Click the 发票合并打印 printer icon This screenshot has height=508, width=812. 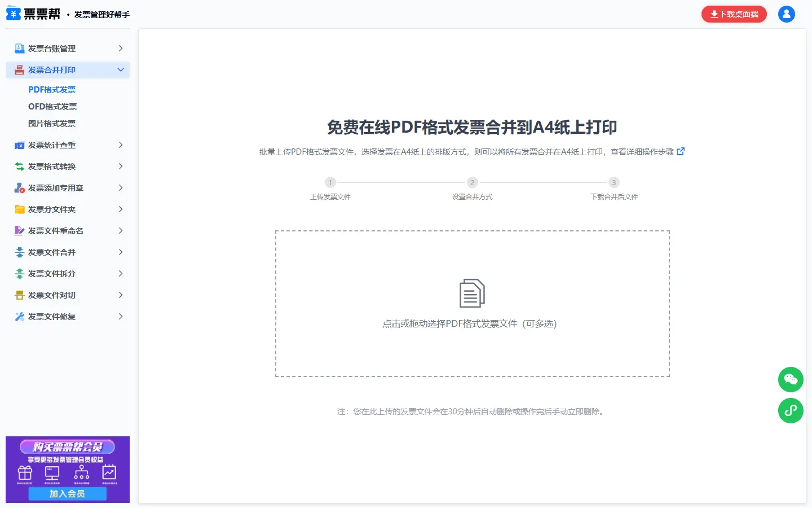20,70
